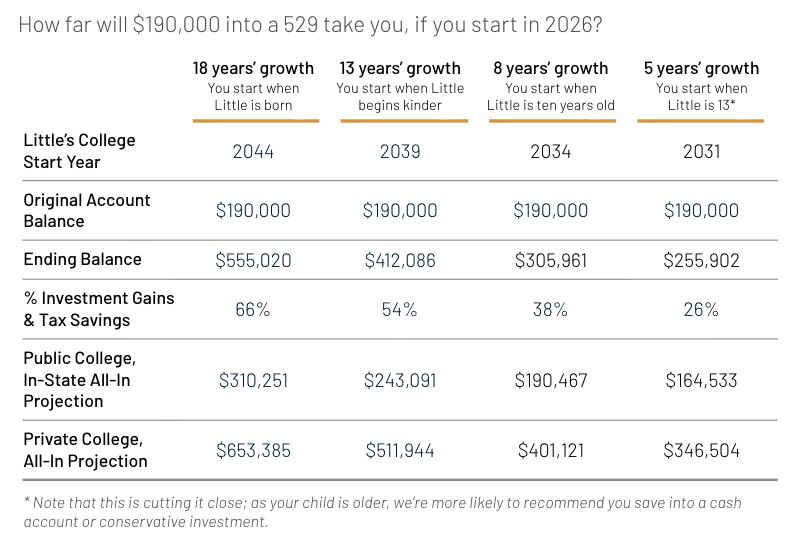Click the 'Public College, In-State All-In Projection' label
Image resolution: width=795 pixels, height=542 pixels.
pyautogui.click(x=79, y=379)
